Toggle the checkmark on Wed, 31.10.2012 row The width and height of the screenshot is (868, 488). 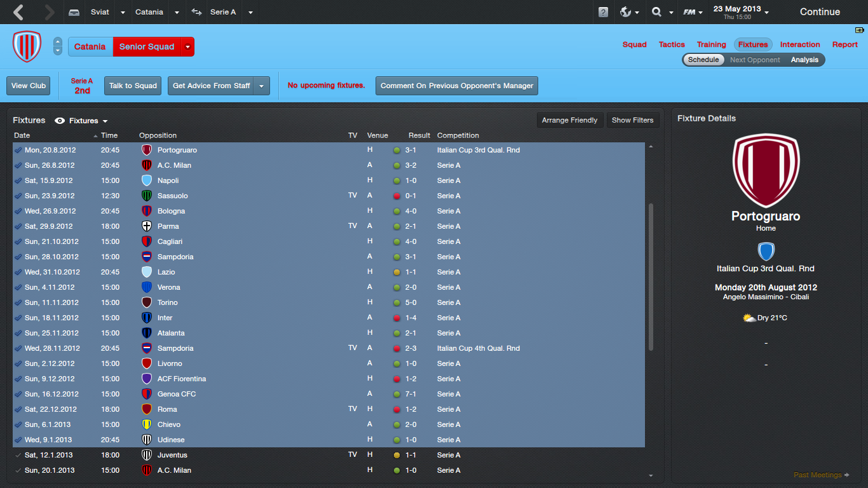tap(18, 272)
